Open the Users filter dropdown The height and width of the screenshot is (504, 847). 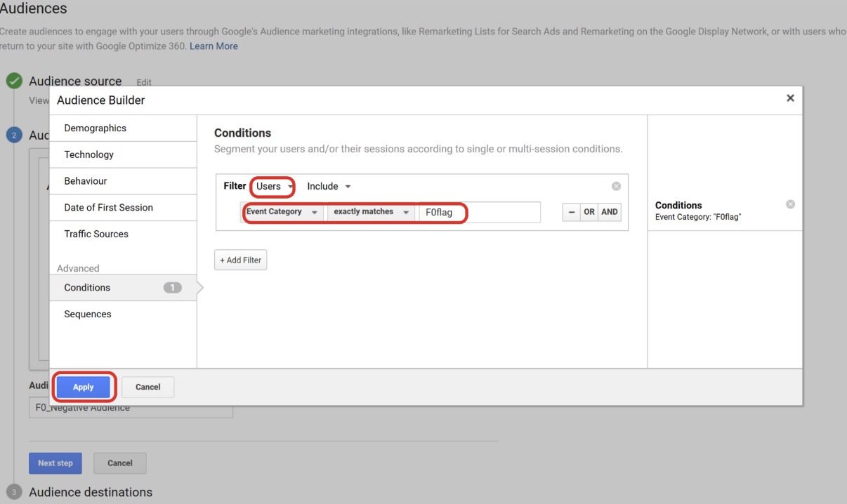pos(272,186)
